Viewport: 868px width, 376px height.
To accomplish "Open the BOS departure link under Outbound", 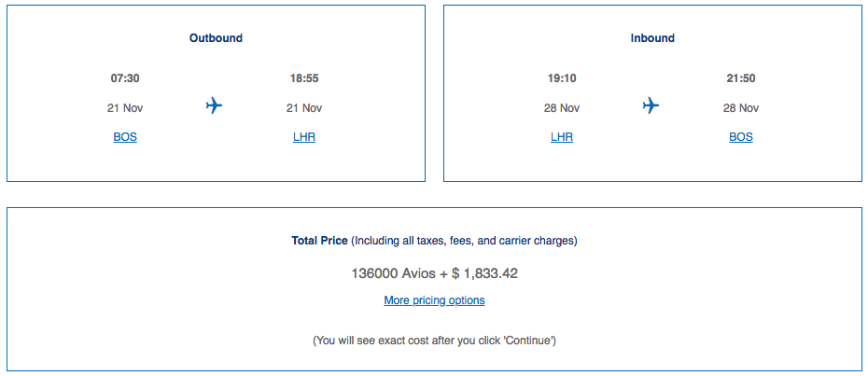I will (125, 137).
